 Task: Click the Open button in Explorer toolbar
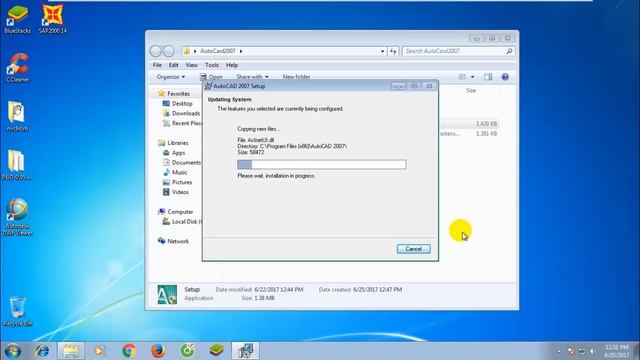(211, 77)
